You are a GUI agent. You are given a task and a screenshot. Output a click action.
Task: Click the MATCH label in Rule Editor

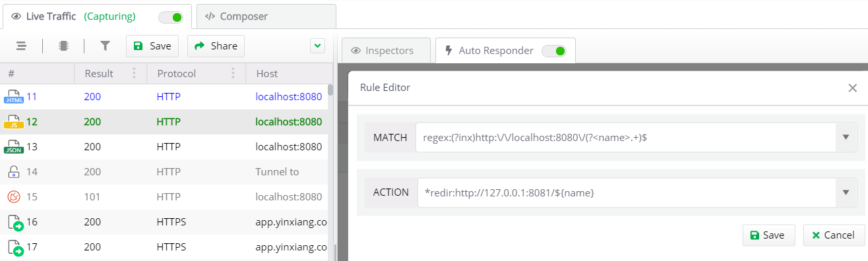pos(390,137)
